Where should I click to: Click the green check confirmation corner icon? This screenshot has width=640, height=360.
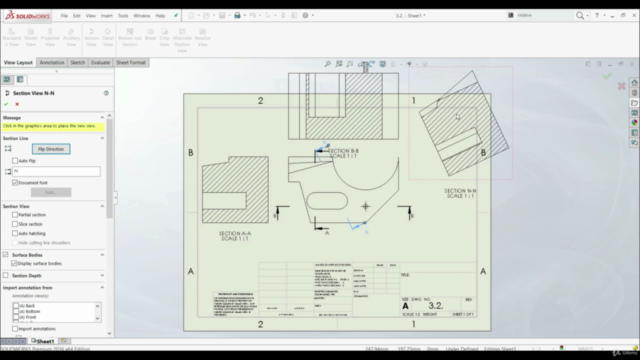point(607,76)
